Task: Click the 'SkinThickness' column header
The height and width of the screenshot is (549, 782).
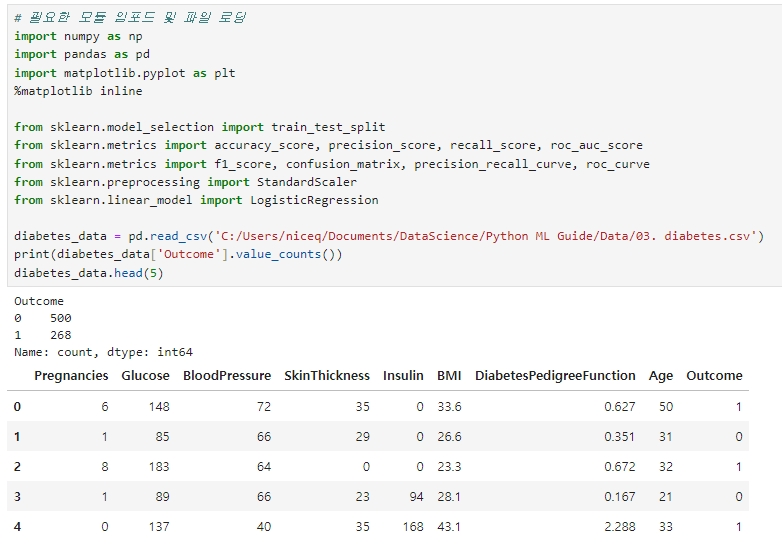Action: (327, 375)
